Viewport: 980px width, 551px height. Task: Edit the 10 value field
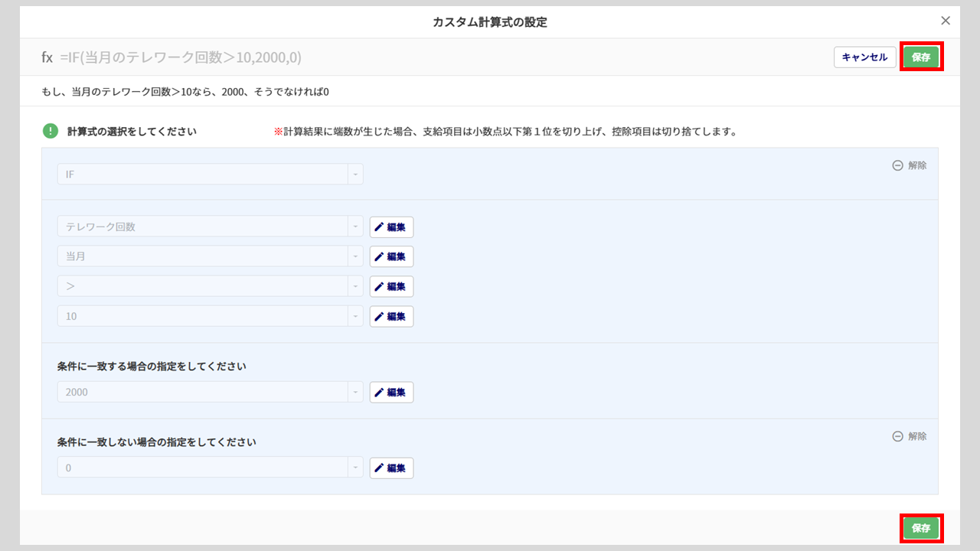point(391,316)
